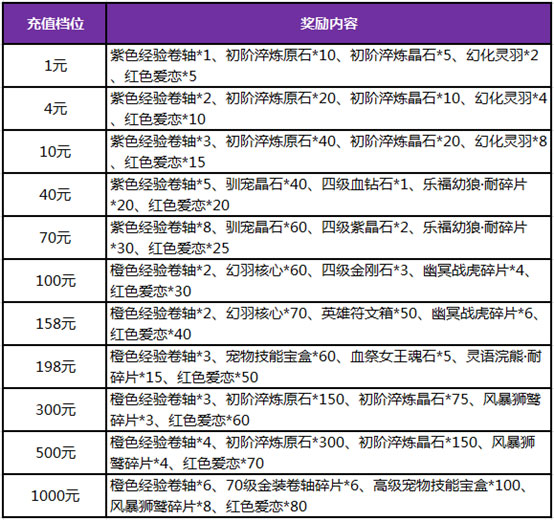Click reward text 四级紫晶石*2 in 70元 row
Image resolution: width=554 pixels, height=520 pixels.
pyautogui.click(x=365, y=228)
